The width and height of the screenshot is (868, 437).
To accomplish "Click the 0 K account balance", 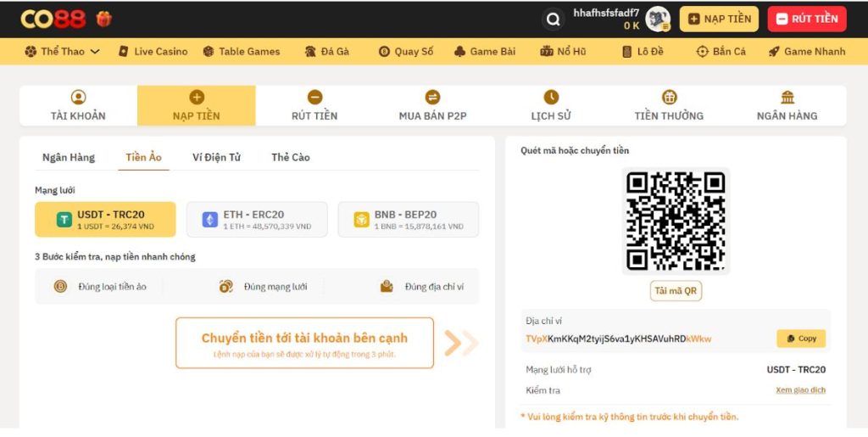I will (x=632, y=25).
